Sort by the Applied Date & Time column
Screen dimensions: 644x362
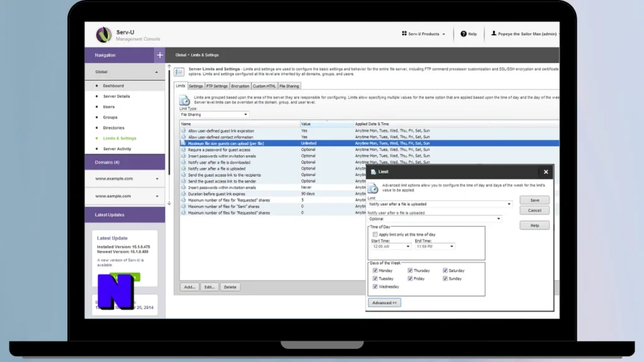[456, 124]
